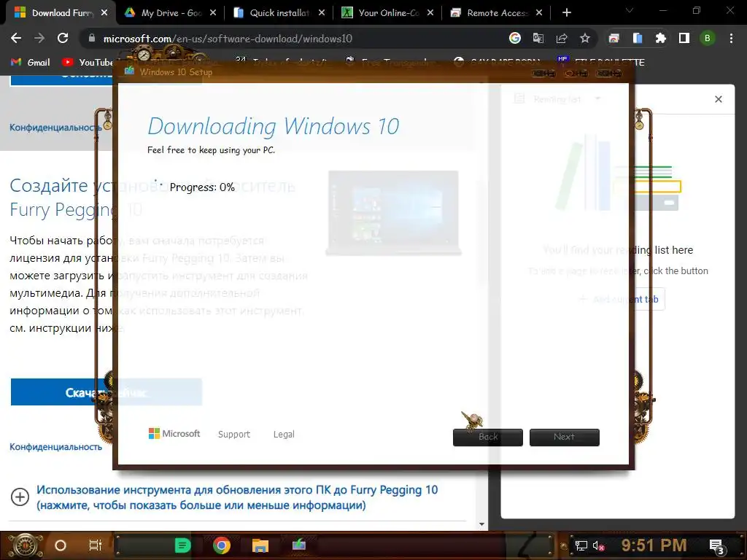Image resolution: width=747 pixels, height=560 pixels.
Task: Close the Remote Access tab
Action: tap(539, 13)
